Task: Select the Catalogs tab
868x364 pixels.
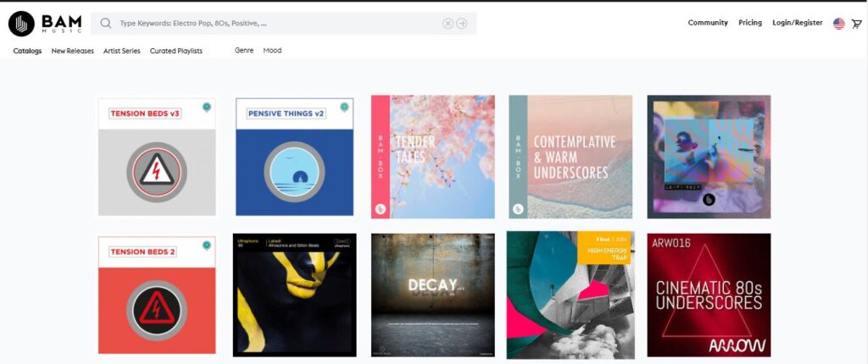Action: coord(28,51)
